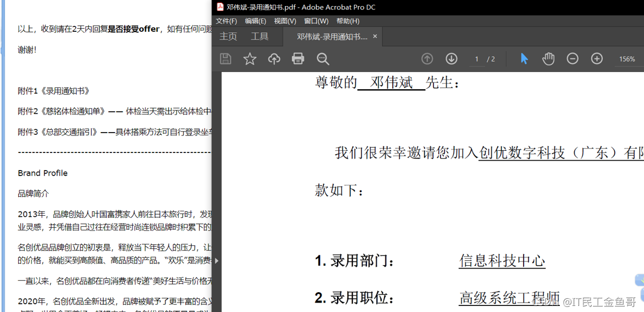644x312 pixels.
Task: Open the 编辑(E) menu
Action: point(256,21)
